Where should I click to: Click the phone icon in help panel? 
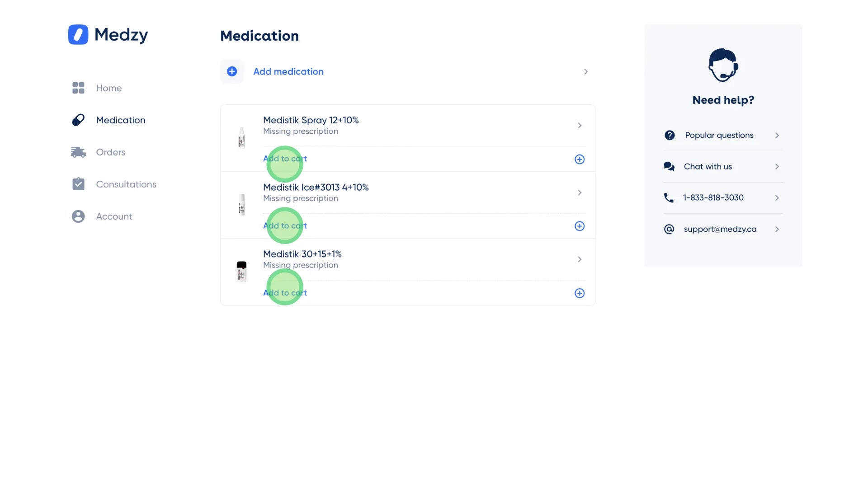point(669,198)
